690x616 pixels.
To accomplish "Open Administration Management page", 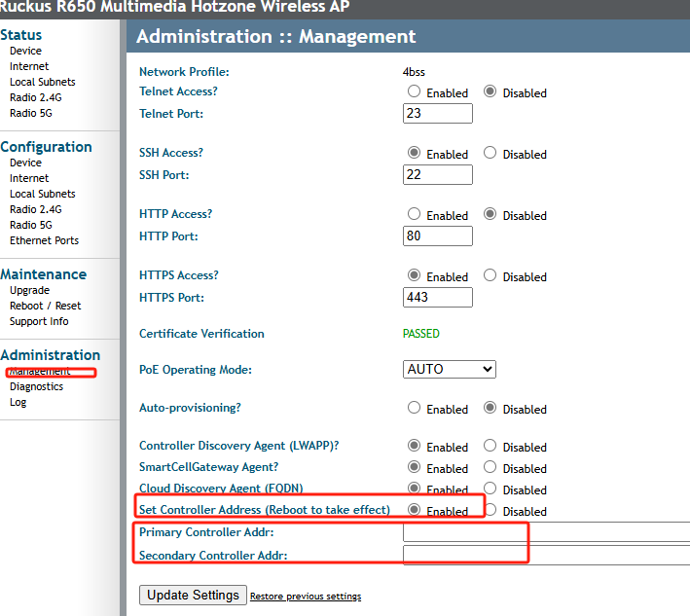I will [x=40, y=372].
